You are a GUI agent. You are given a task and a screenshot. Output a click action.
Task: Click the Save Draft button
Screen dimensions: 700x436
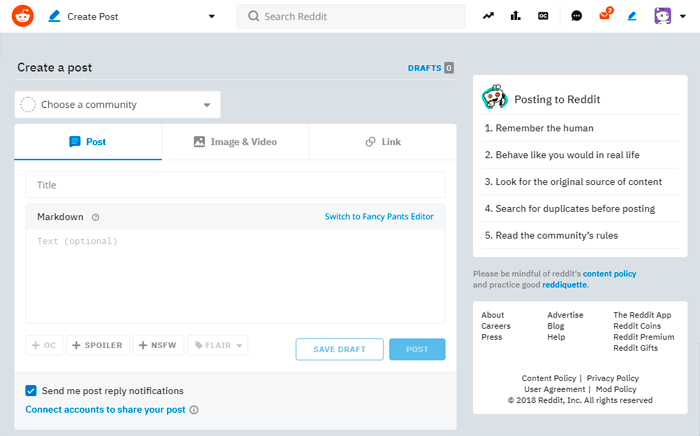click(x=339, y=349)
